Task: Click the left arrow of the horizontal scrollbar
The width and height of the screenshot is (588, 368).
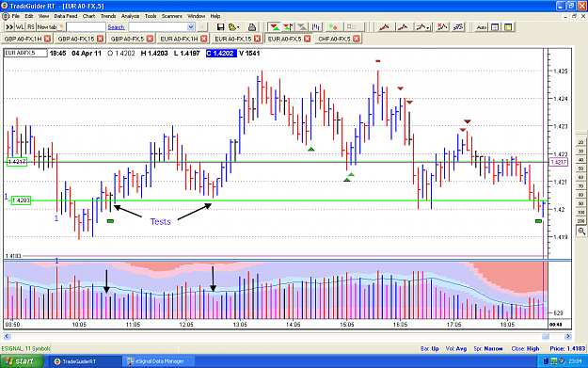Action: [7, 337]
